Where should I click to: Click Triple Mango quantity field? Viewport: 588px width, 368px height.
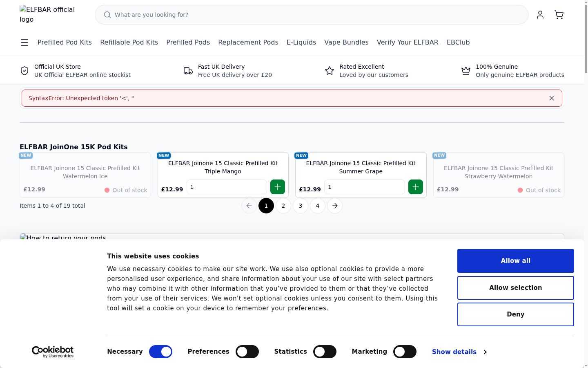click(227, 187)
